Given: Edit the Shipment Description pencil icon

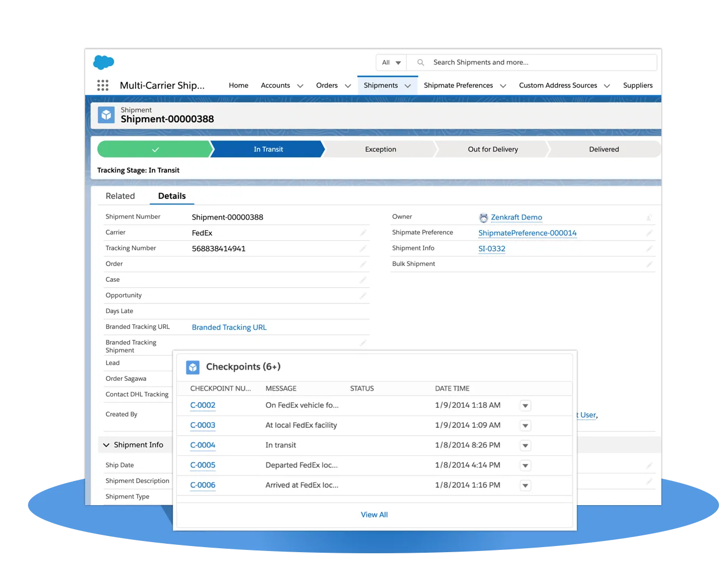Looking at the screenshot, I should pos(649,482).
